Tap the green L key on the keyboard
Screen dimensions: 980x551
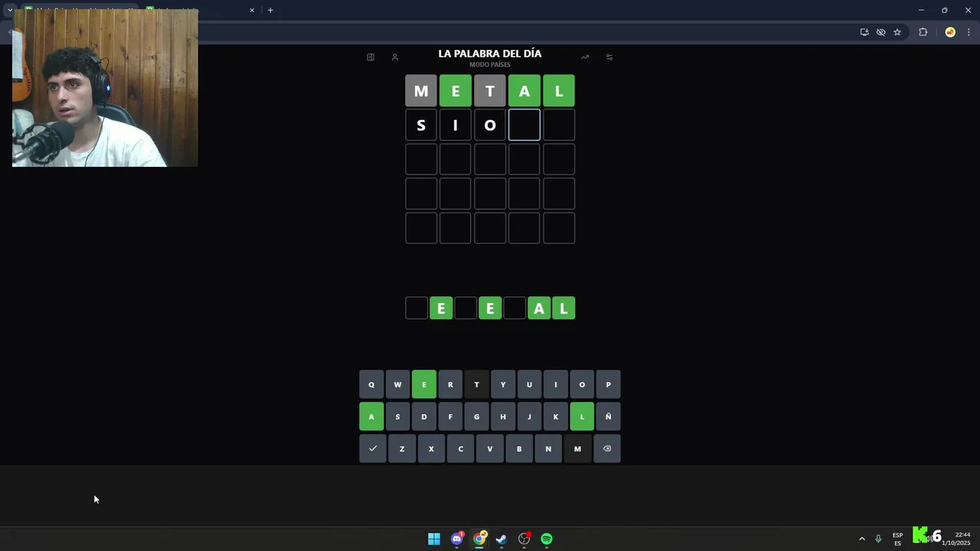point(582,416)
